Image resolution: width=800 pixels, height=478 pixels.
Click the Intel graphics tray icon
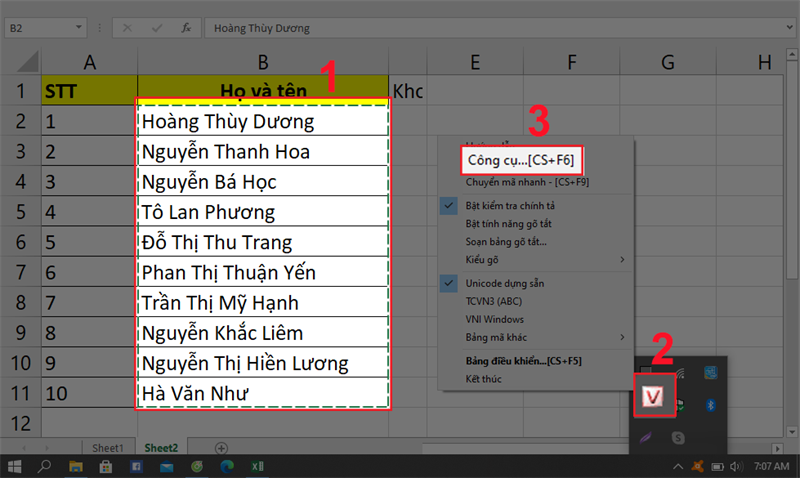[710, 373]
